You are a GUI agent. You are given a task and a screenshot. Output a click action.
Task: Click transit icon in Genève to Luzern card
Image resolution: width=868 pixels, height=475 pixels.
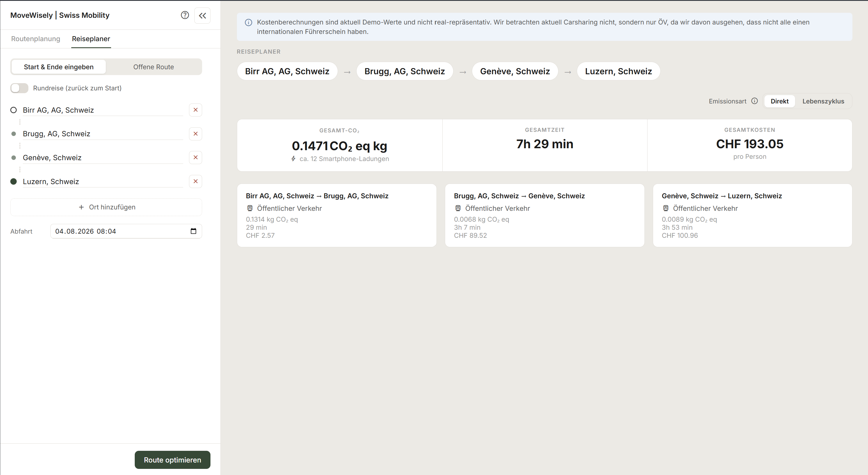(666, 208)
